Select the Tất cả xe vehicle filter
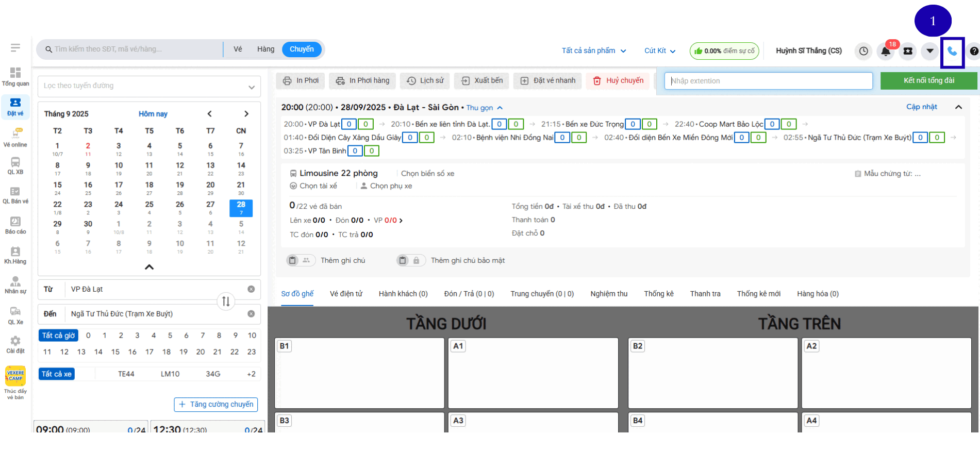The width and height of the screenshot is (980, 468). coord(57,374)
